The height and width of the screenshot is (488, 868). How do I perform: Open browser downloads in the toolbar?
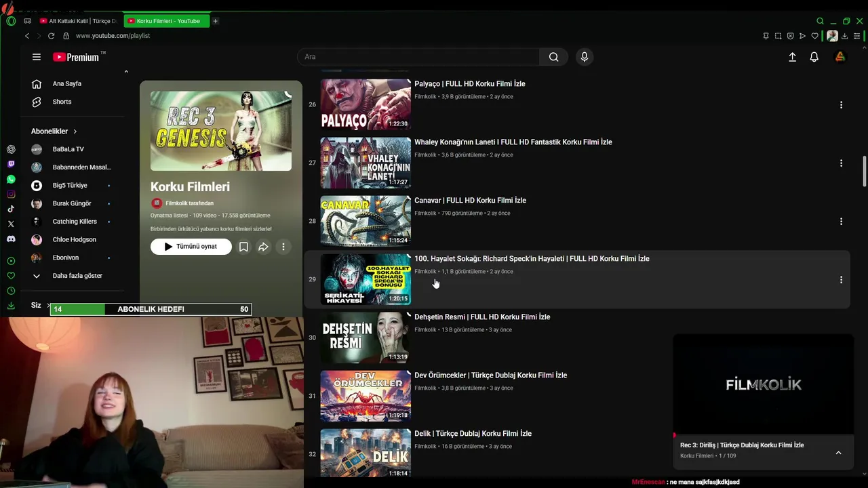845,36
